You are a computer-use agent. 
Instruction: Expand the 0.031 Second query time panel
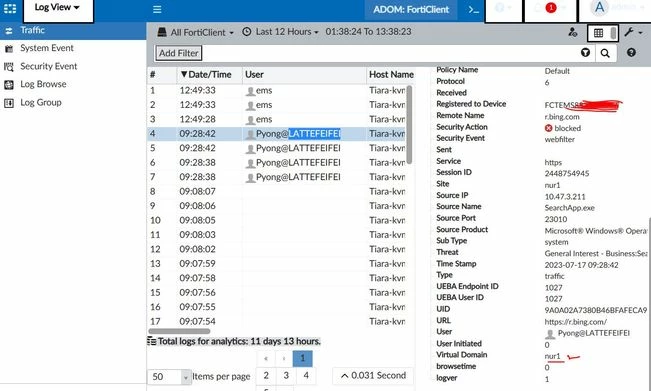[373, 376]
